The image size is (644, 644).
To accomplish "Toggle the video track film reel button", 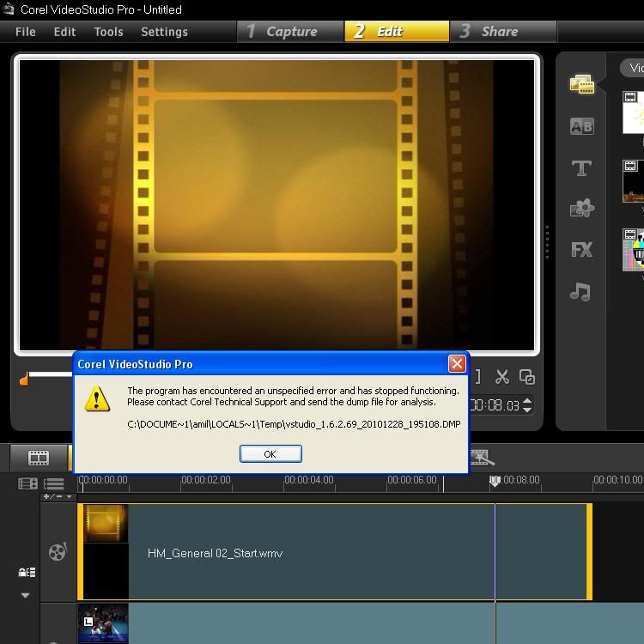I will [x=58, y=551].
